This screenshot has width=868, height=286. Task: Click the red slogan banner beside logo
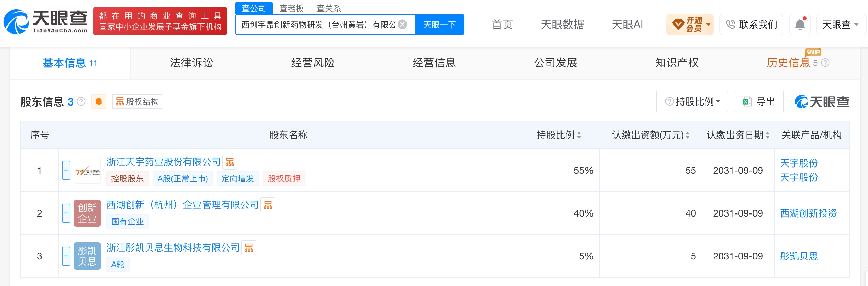[x=160, y=21]
